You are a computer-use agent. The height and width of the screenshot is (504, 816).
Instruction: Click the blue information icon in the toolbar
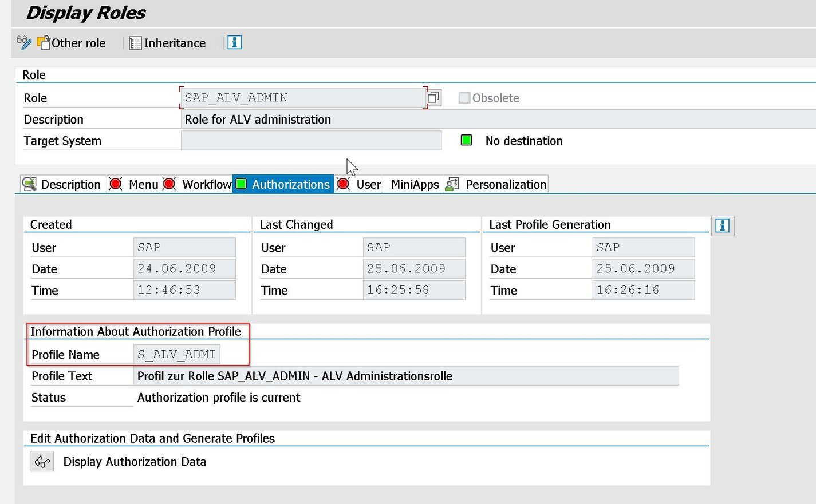pos(234,42)
